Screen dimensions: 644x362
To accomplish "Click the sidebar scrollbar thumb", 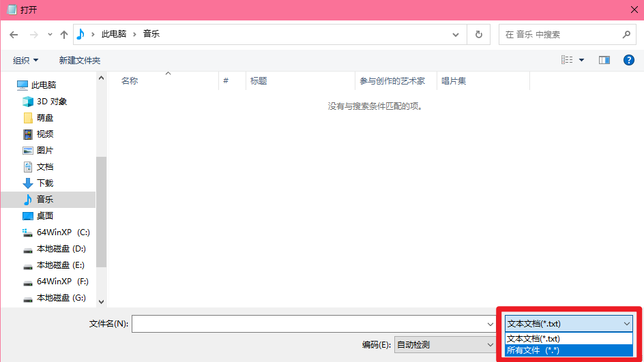I will pos(102,212).
